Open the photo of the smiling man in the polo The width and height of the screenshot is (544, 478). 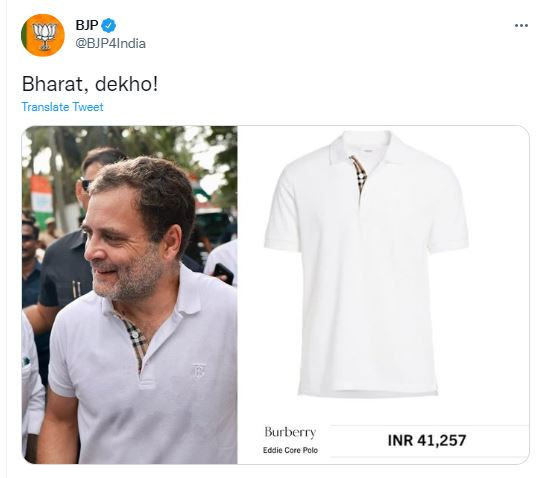coord(129,295)
